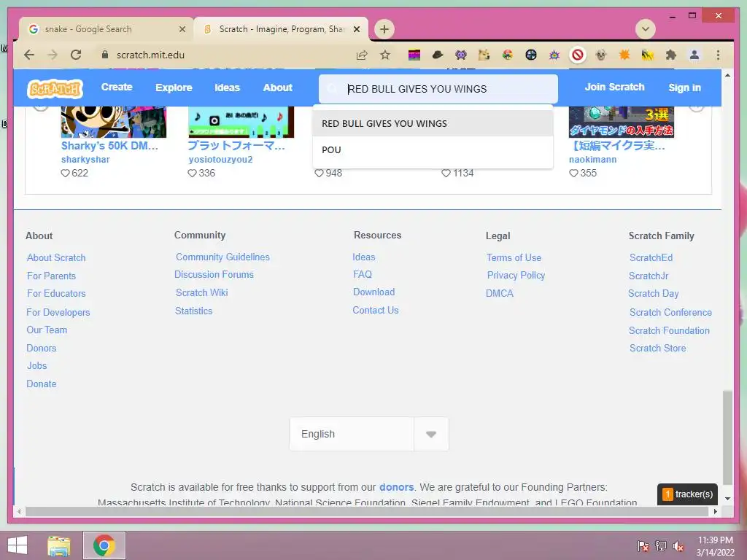Expand the English language dropdown
This screenshot has width=747, height=560.
click(430, 435)
